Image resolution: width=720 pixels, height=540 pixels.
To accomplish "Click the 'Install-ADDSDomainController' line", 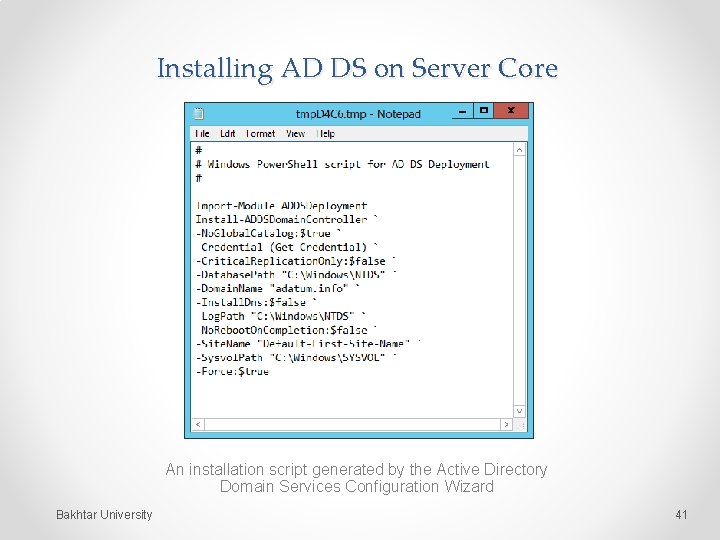I will pos(286,219).
